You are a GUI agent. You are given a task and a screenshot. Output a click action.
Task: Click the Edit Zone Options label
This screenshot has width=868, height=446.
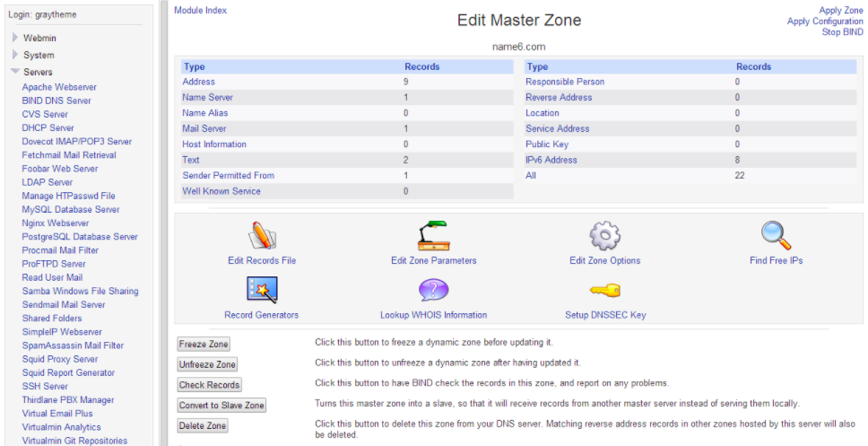point(604,260)
